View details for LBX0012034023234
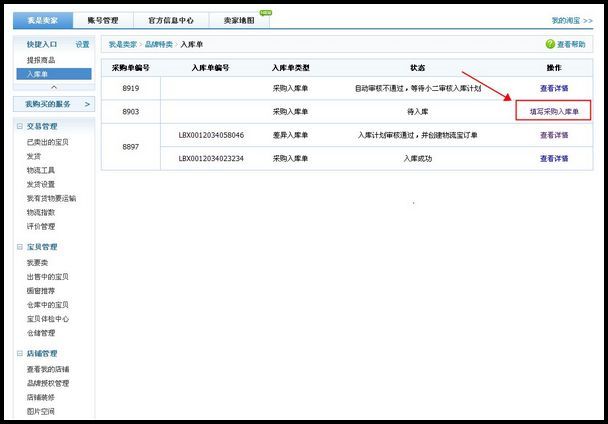Screen dimensions: 608x424 point(554,158)
